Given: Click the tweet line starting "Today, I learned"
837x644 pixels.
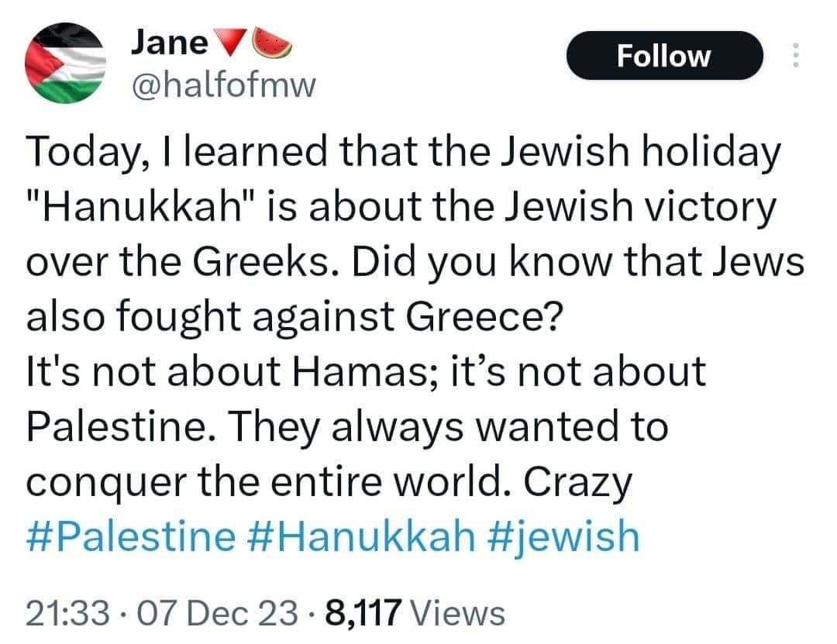Looking at the screenshot, I should tap(404, 152).
